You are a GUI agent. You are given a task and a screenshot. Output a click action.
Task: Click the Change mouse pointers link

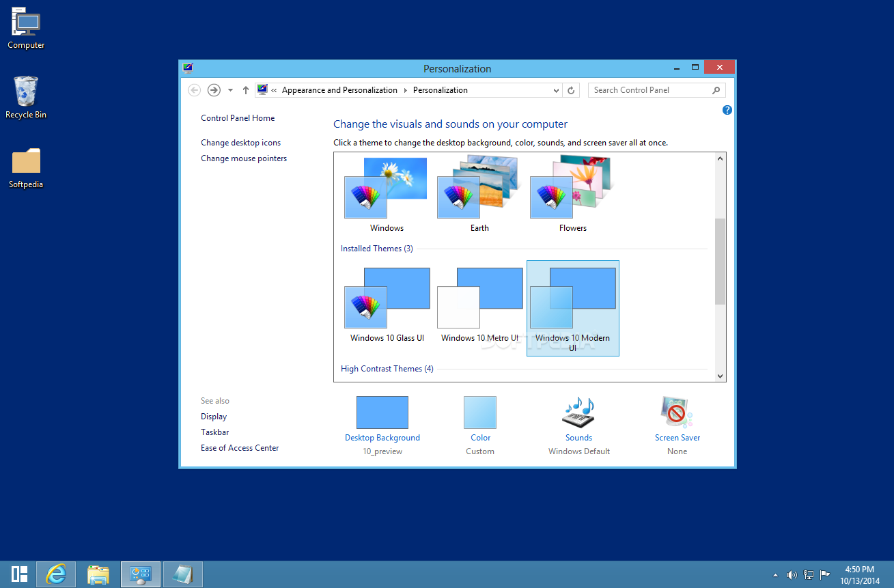click(x=244, y=158)
